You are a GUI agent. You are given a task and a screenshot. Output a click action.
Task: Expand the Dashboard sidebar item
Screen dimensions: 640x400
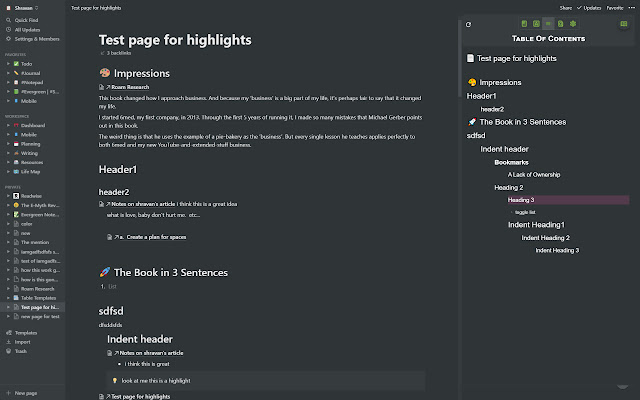7,125
